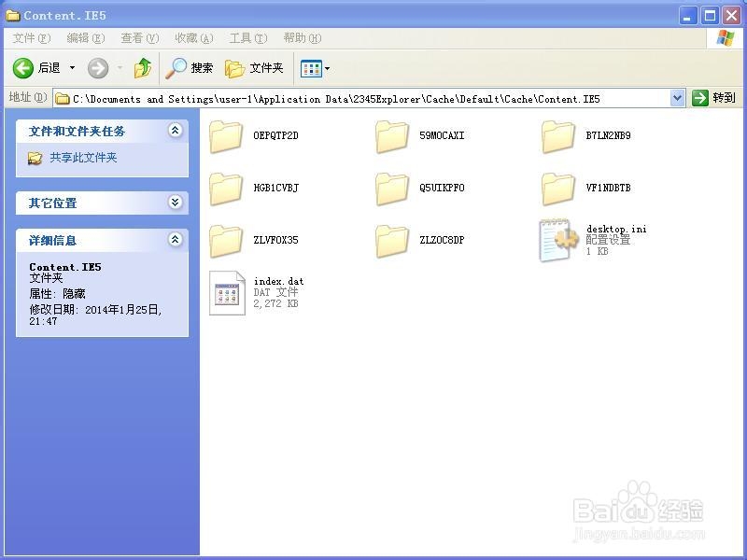The width and height of the screenshot is (747, 560).
Task: Open the 帮助(H) menu
Action: point(303,38)
